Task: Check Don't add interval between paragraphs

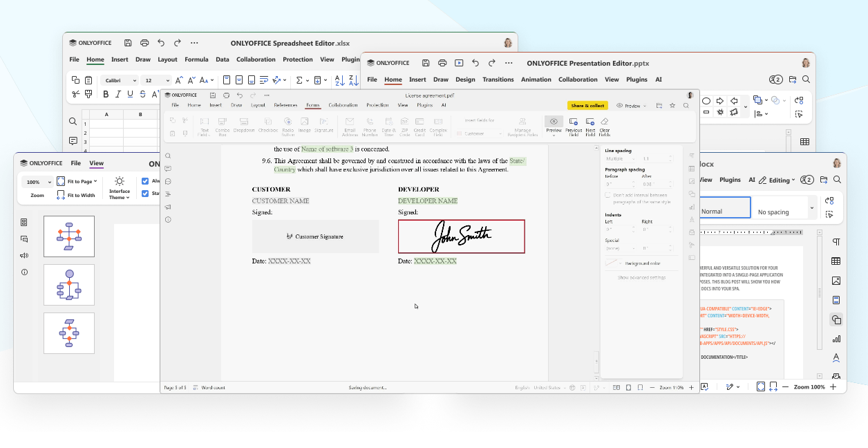Action: [x=607, y=196]
